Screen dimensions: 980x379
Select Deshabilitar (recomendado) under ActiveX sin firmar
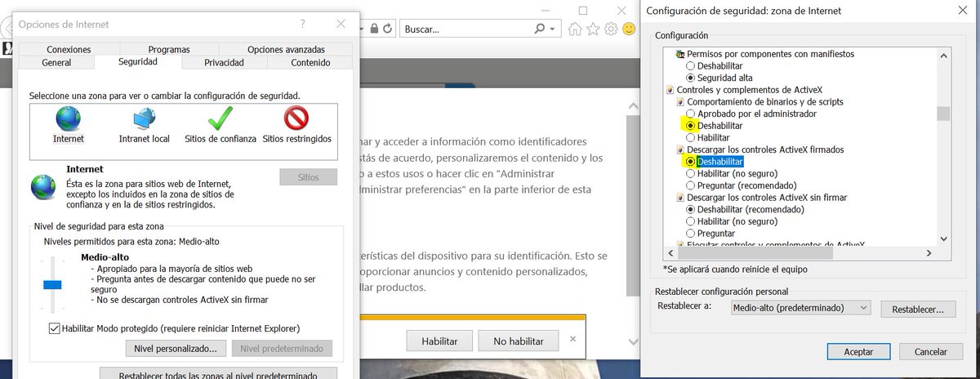(691, 210)
